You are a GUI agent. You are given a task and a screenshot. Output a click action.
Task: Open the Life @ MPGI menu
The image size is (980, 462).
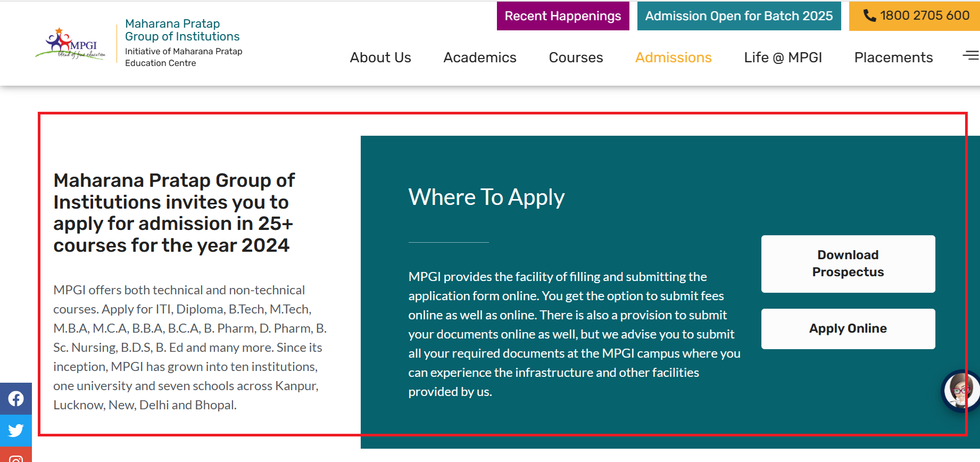point(783,57)
